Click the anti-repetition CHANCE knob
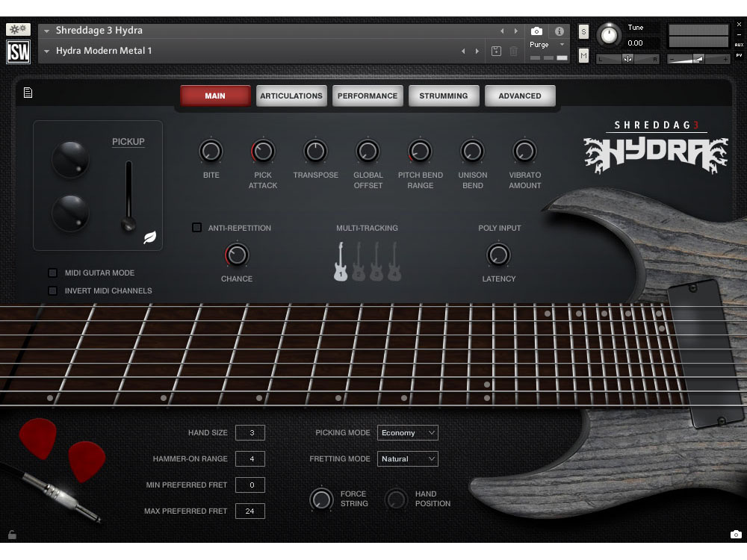This screenshot has height=560, width=747. (x=237, y=255)
